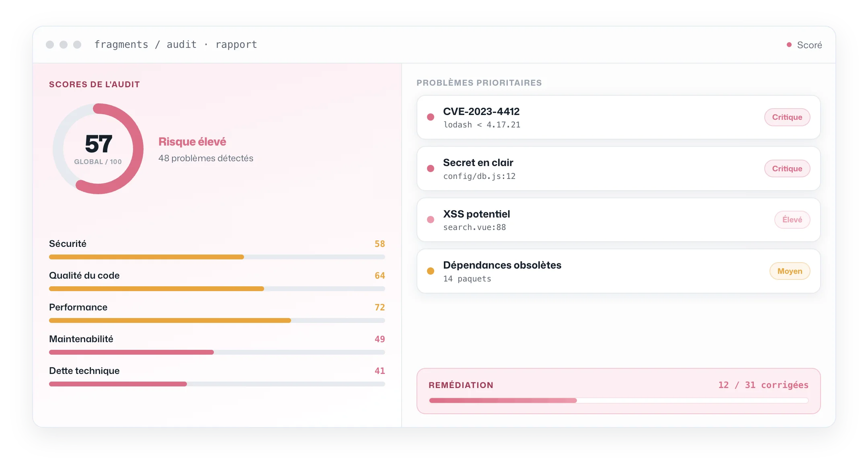Click the PROBLÈMES PRIORITAIRES heading
This screenshot has width=868, height=460.
[479, 83]
